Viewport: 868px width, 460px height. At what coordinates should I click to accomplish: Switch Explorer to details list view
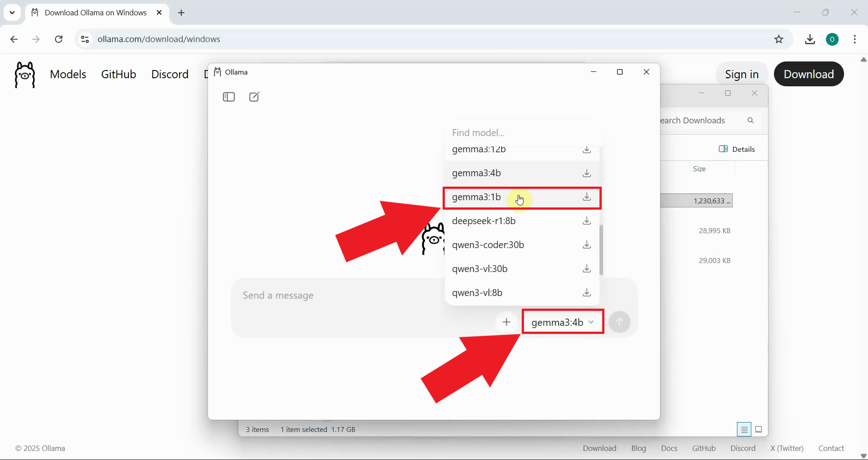pos(744,429)
